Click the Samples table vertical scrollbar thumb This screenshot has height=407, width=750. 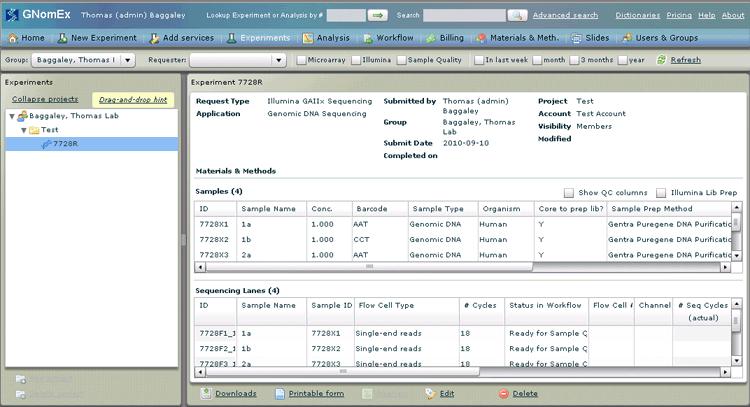point(737,222)
